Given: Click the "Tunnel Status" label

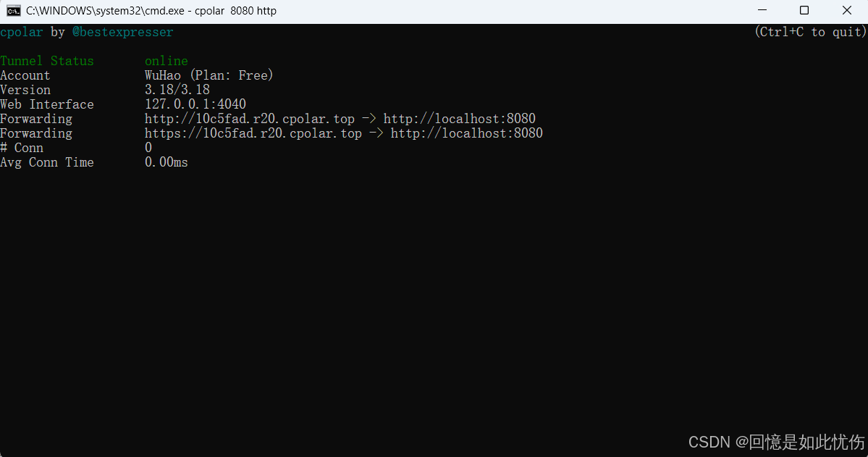Looking at the screenshot, I should tap(47, 61).
